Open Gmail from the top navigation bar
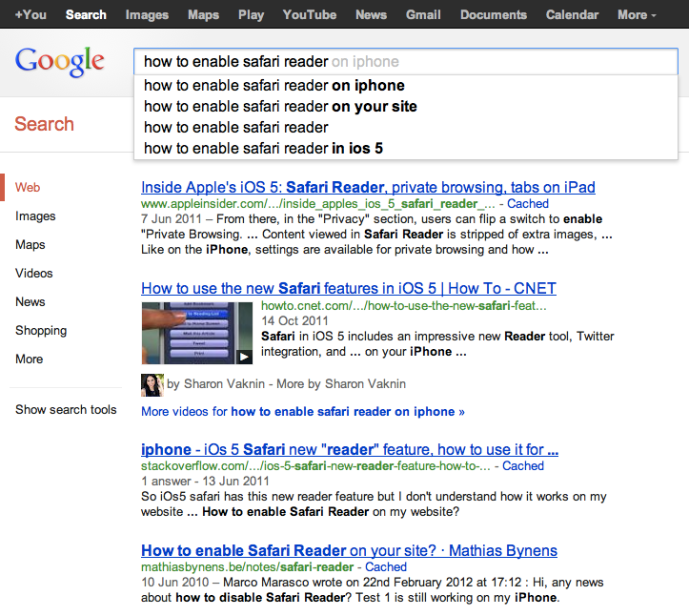This screenshot has height=616, width=689. [x=423, y=14]
